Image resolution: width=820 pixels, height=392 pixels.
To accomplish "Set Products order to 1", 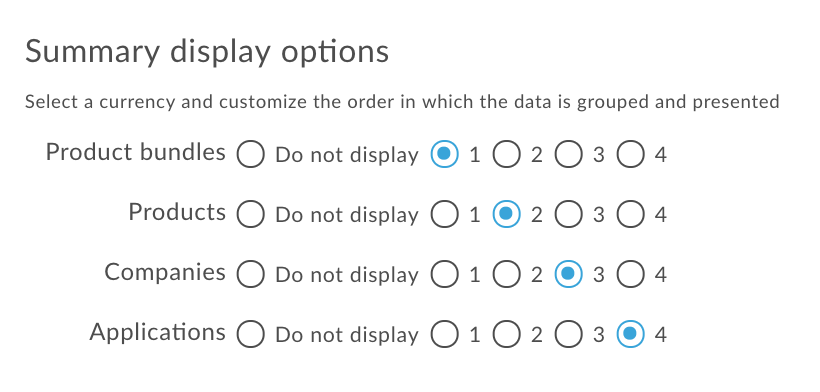I will pos(445,214).
